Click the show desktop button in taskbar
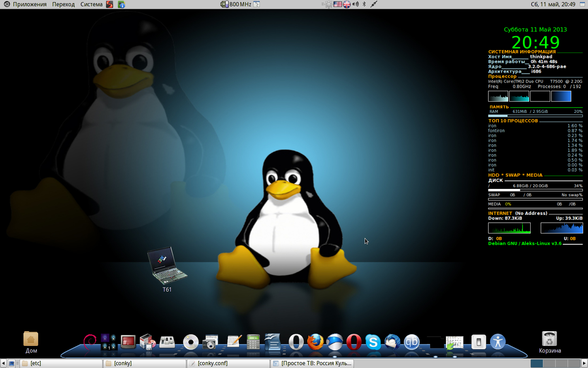This screenshot has width=588, height=368. [x=11, y=364]
